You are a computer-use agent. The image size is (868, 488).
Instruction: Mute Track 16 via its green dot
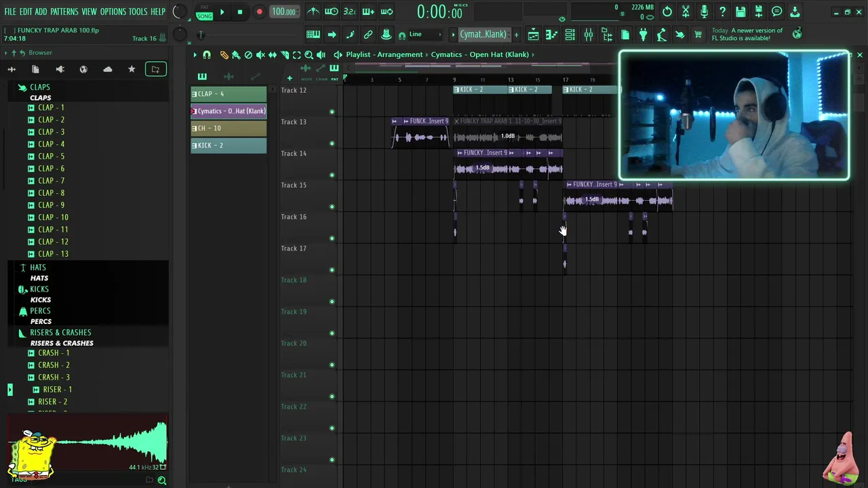pos(332,239)
